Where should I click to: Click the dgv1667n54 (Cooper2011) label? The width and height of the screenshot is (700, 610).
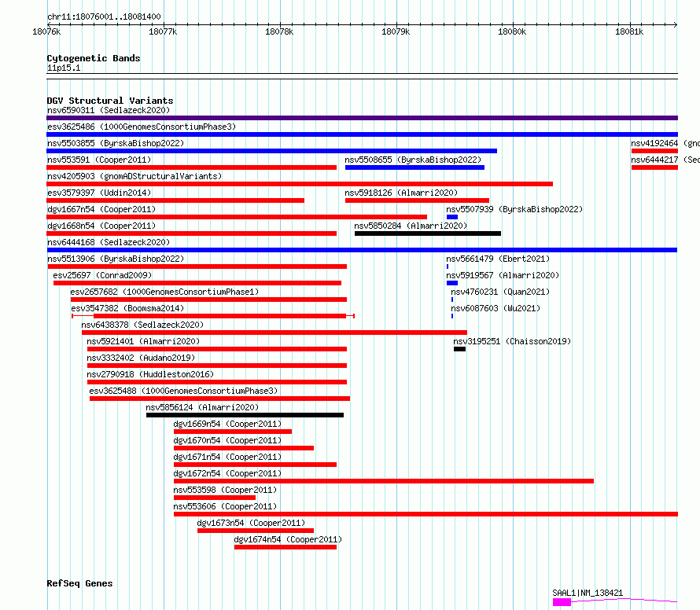click(101, 209)
